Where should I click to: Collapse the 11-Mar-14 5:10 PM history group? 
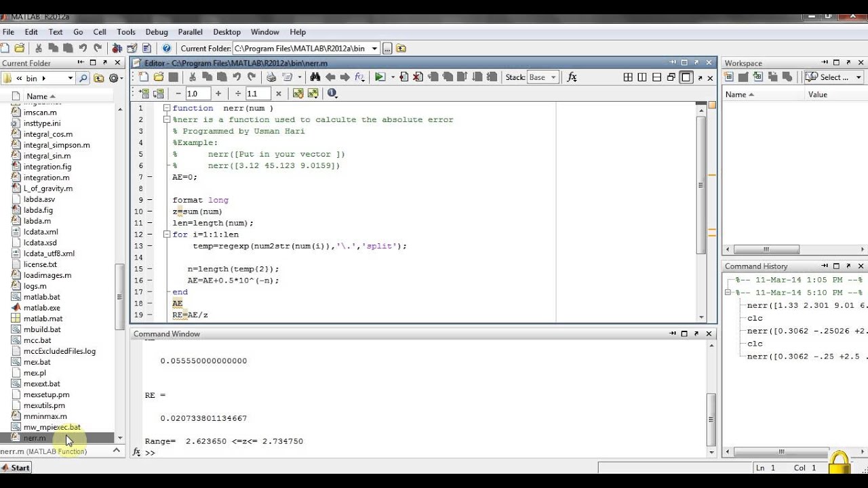point(728,293)
